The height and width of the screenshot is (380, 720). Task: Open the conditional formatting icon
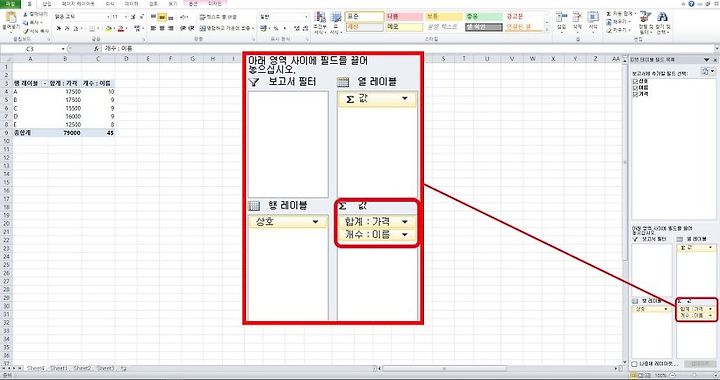point(320,18)
